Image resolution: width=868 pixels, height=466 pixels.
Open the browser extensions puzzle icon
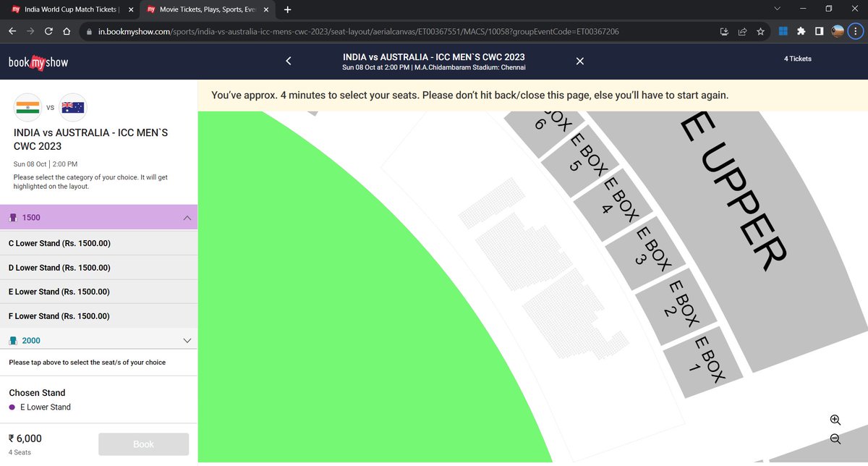[x=801, y=32]
